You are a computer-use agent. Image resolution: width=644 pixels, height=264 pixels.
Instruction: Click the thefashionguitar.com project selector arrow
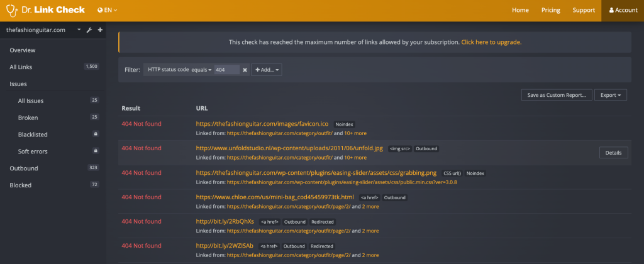pyautogui.click(x=79, y=30)
